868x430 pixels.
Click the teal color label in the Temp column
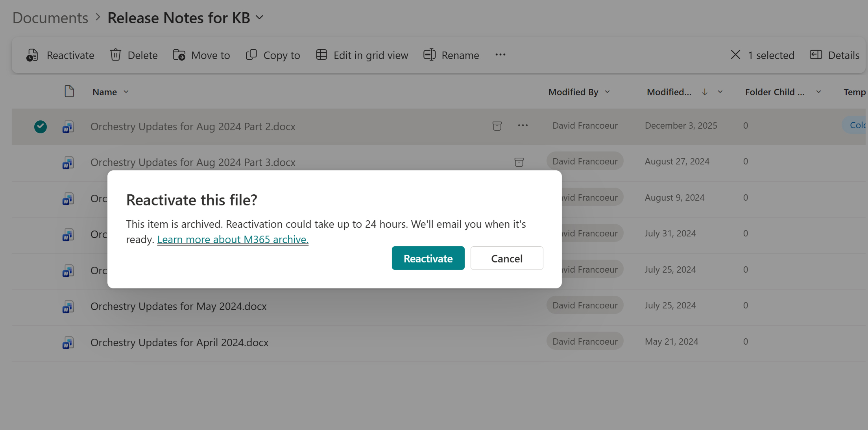pos(858,125)
